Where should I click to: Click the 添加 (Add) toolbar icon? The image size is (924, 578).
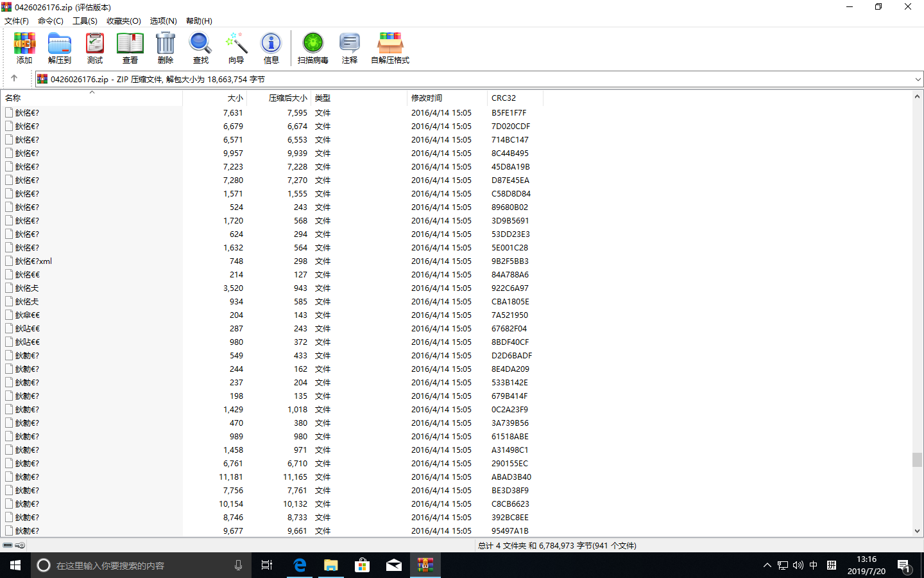24,48
